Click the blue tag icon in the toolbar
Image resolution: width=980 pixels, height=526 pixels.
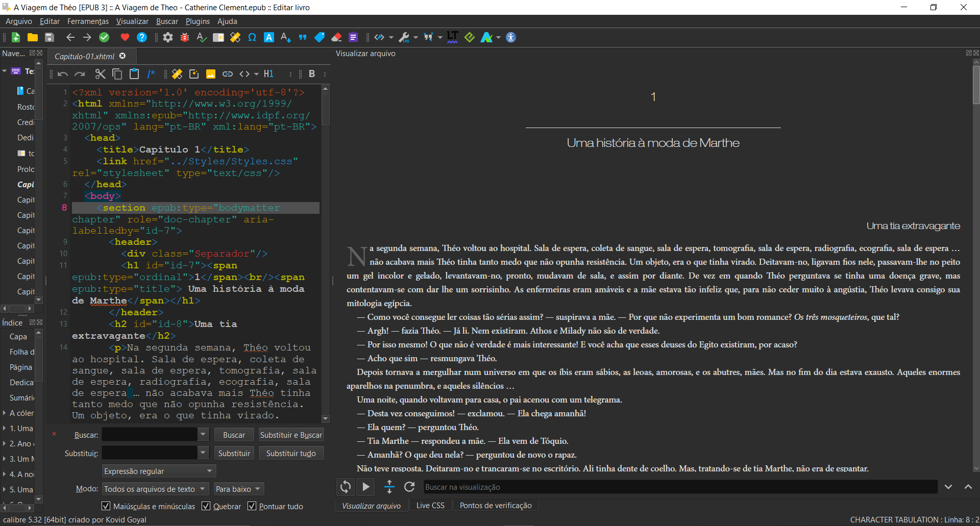point(320,37)
